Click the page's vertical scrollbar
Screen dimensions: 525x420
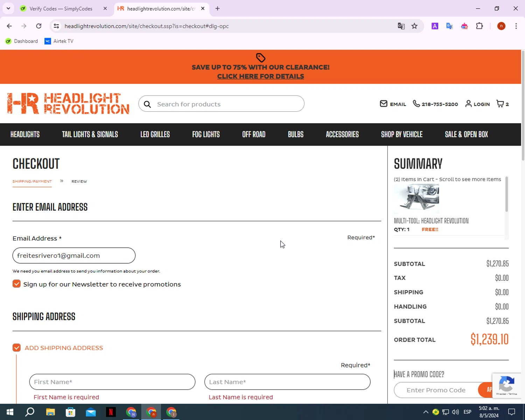[x=523, y=105]
